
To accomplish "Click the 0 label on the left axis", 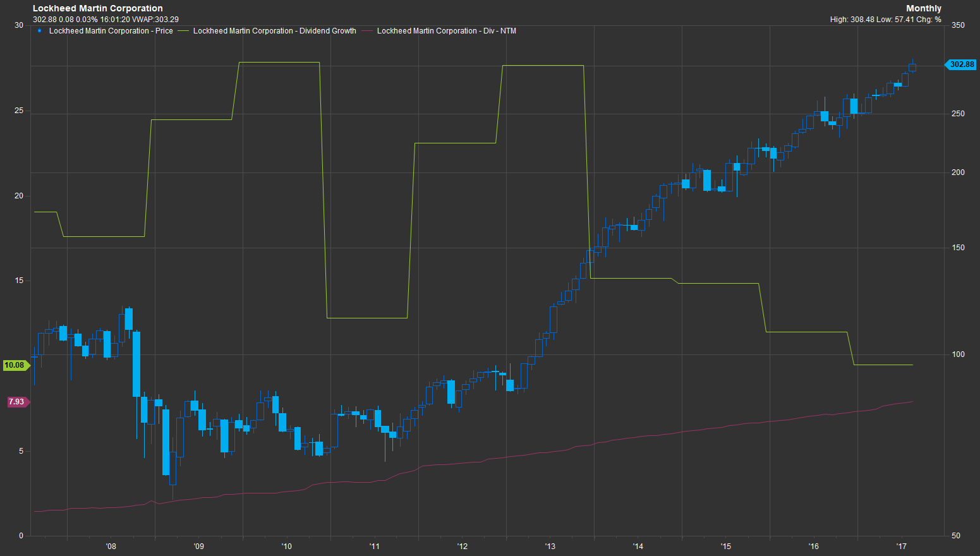I will click(21, 536).
